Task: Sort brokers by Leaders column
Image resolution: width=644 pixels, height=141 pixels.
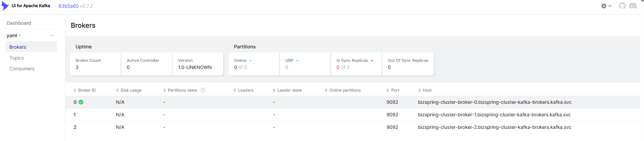Action: 245,90
